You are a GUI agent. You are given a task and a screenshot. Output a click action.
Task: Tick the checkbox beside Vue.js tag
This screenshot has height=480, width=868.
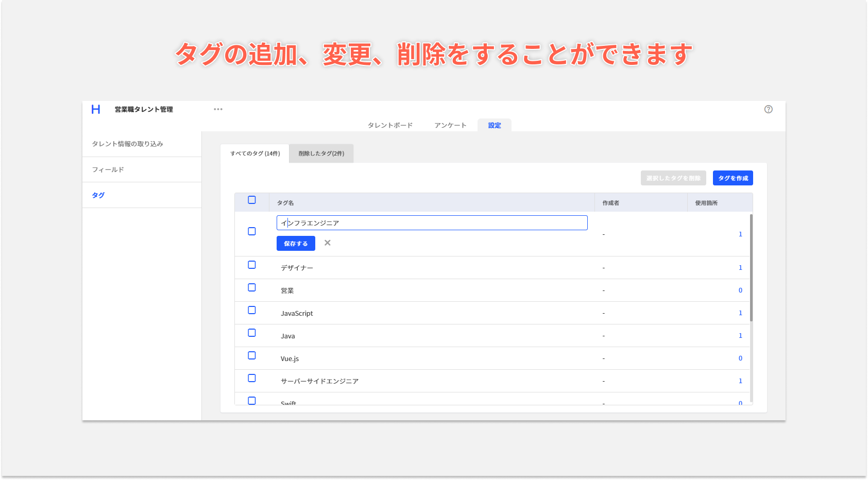click(252, 356)
